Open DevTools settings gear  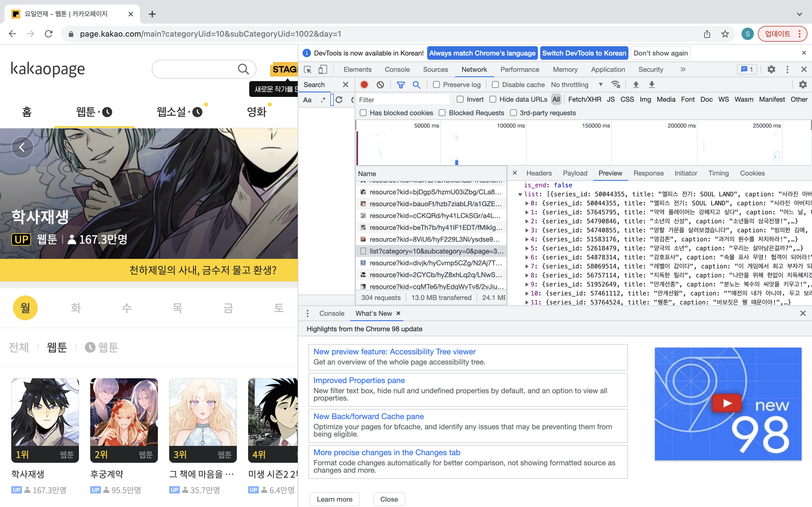coord(771,69)
